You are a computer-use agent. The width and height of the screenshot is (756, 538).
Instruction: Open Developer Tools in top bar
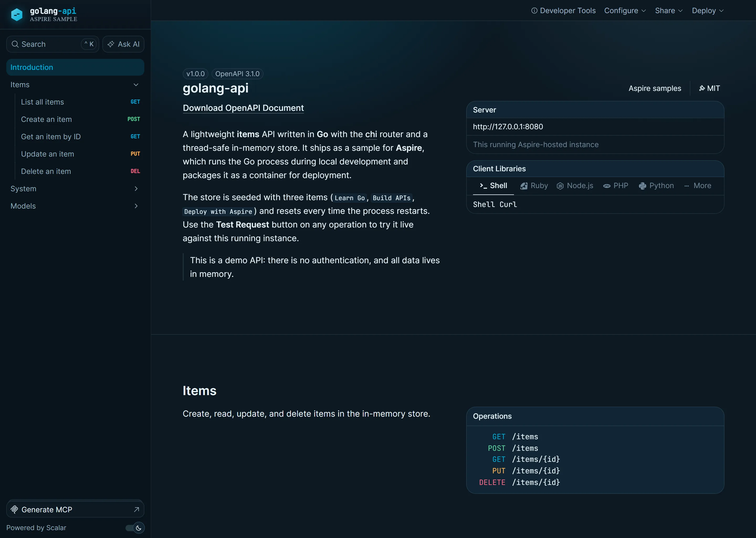(x=563, y=11)
